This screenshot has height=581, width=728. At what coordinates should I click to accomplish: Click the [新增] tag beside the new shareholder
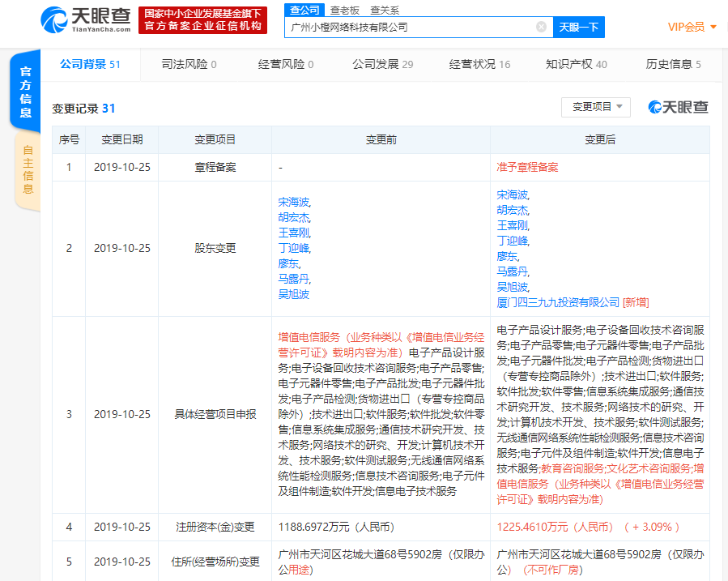(x=636, y=302)
